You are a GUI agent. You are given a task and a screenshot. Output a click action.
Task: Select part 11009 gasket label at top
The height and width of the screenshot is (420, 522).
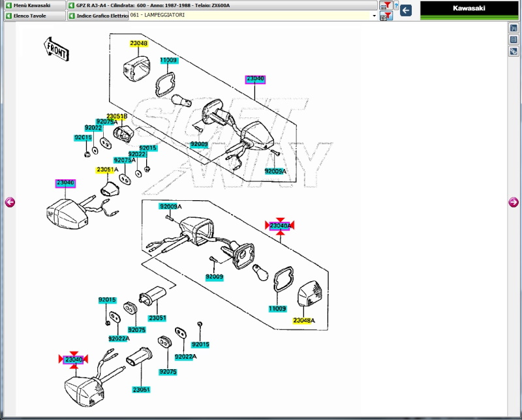tap(168, 61)
